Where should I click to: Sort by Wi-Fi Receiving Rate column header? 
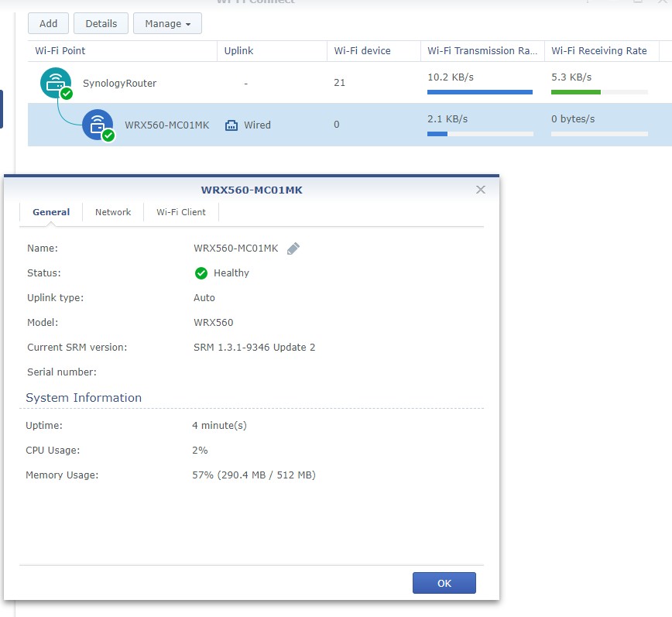point(602,51)
